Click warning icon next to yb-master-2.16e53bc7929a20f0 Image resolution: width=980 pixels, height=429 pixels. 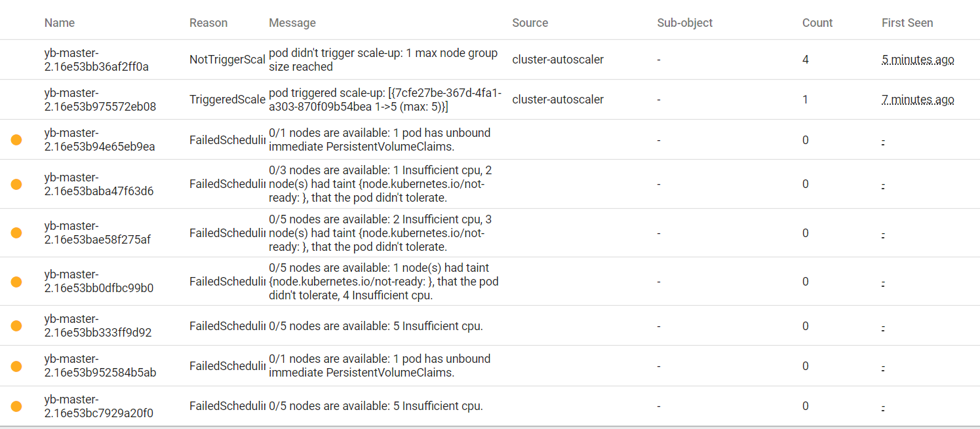[16, 406]
